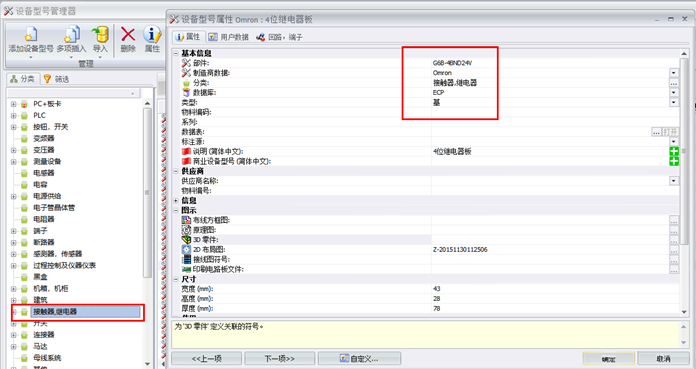Screen dimensions: 696x369
Task: Open the 供应商名称 dropdown
Action: tap(674, 181)
